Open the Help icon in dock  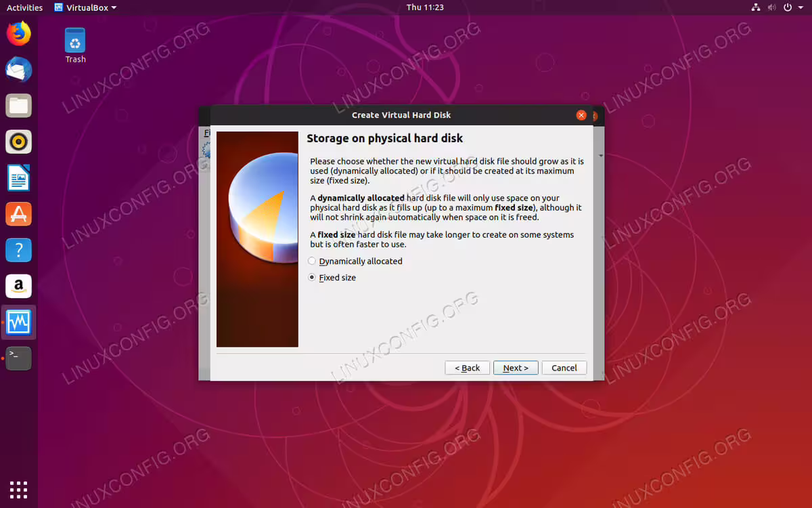[18, 250]
